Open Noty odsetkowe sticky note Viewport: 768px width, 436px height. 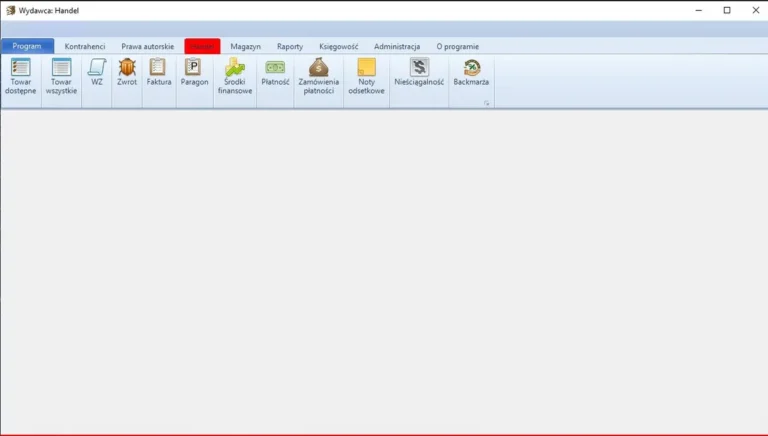(366, 76)
